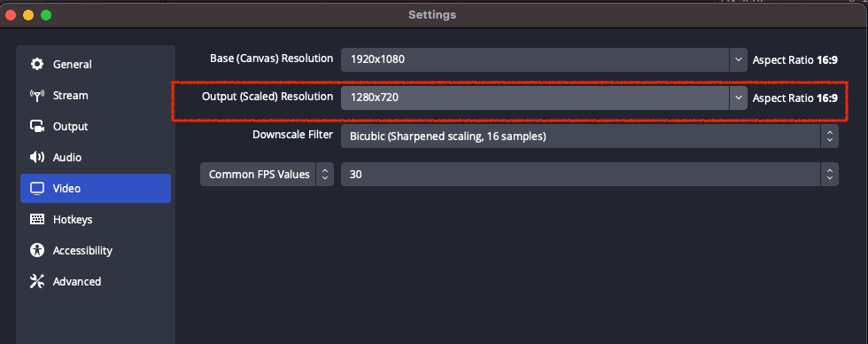The width and height of the screenshot is (868, 344).
Task: Open the 30 FPS value dropdown
Action: coord(590,175)
